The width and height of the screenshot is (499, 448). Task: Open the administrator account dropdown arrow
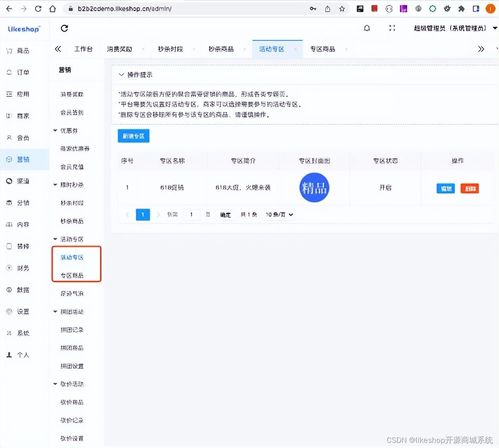(x=495, y=28)
